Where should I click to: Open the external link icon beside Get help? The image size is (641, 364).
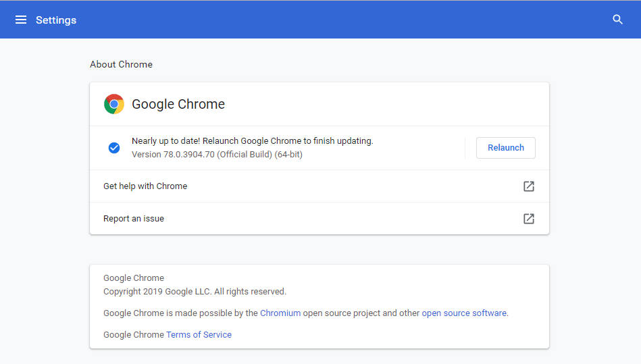pyautogui.click(x=529, y=186)
